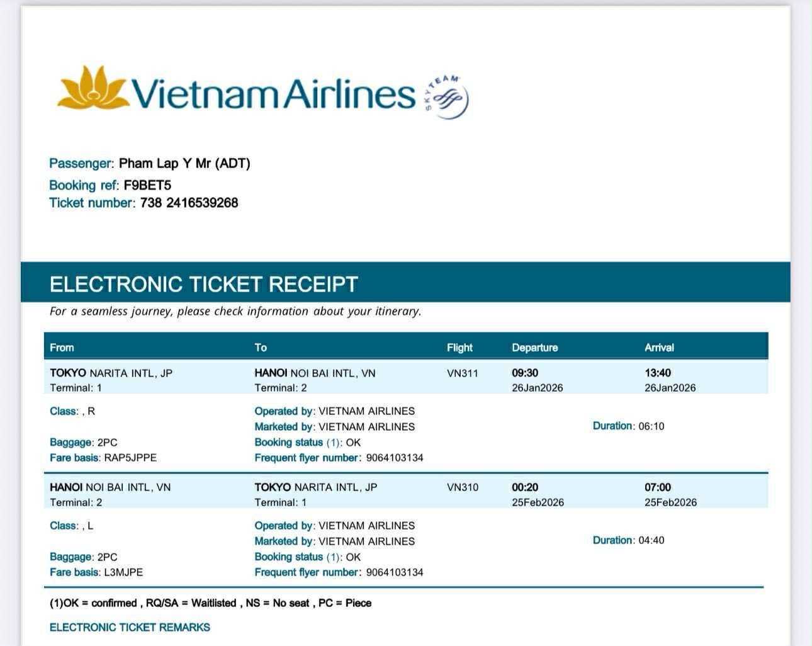
Task: Click flight number VN311
Action: [463, 373]
